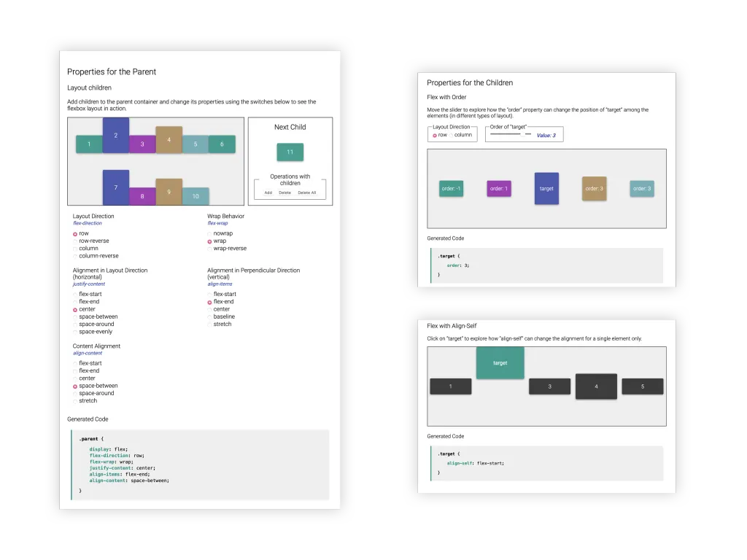The image size is (747, 560).
Task: Click the Next Child box 11
Action: click(290, 152)
